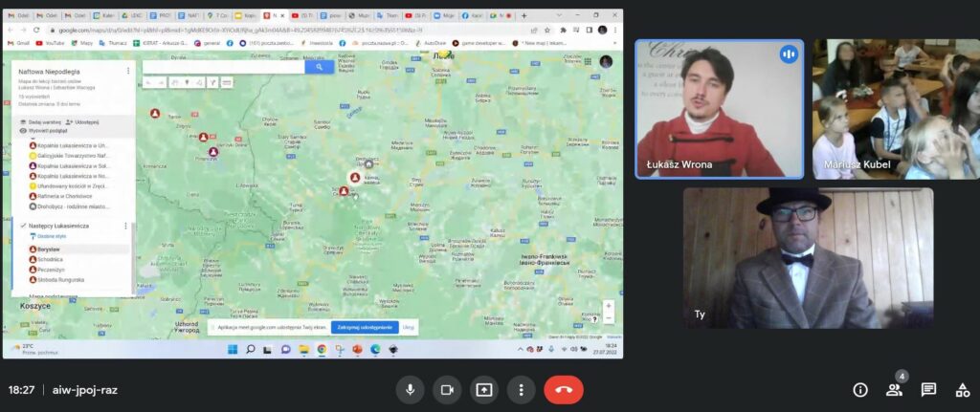980x412 pixels.
Task: Open the call's more options menu
Action: pyautogui.click(x=520, y=390)
